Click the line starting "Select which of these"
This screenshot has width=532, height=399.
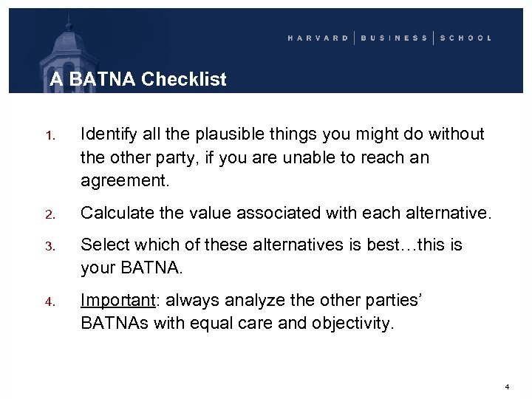[x=271, y=245]
